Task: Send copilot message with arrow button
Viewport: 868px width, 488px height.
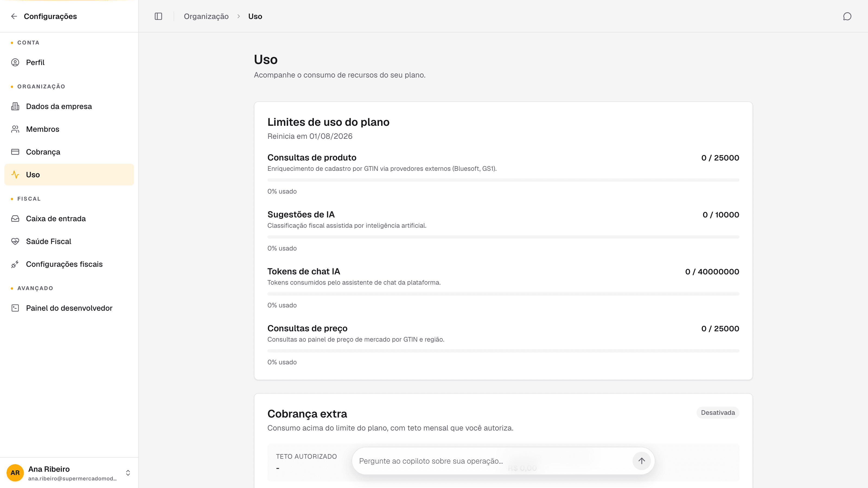Action: (642, 461)
